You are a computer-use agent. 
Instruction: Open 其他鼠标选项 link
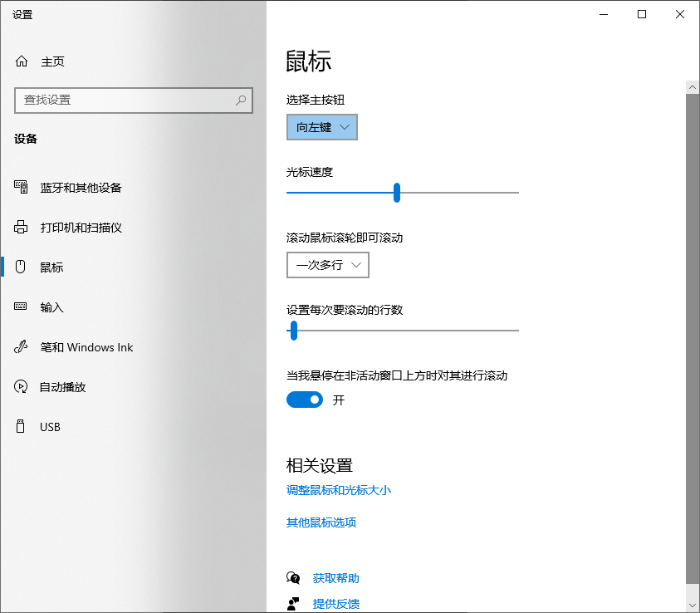click(x=321, y=522)
